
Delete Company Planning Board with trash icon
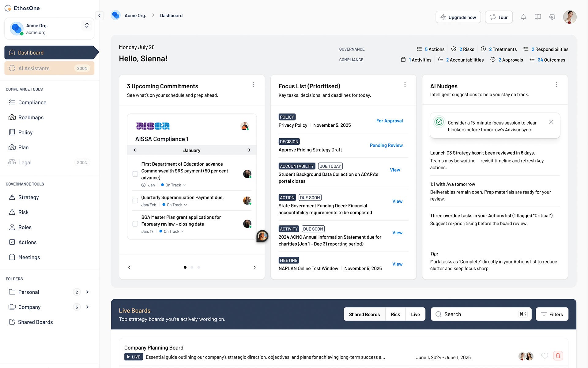[x=558, y=356]
